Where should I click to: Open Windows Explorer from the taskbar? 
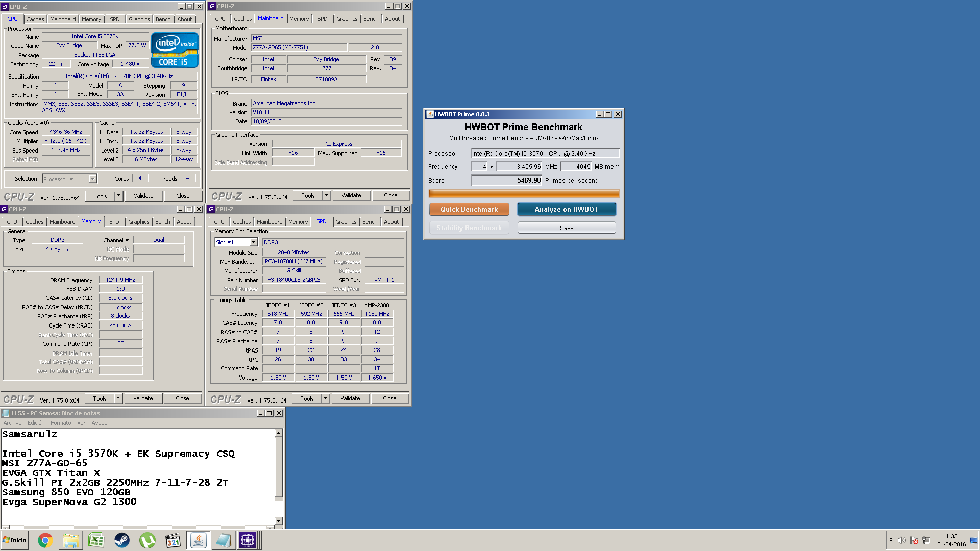[70, 540]
